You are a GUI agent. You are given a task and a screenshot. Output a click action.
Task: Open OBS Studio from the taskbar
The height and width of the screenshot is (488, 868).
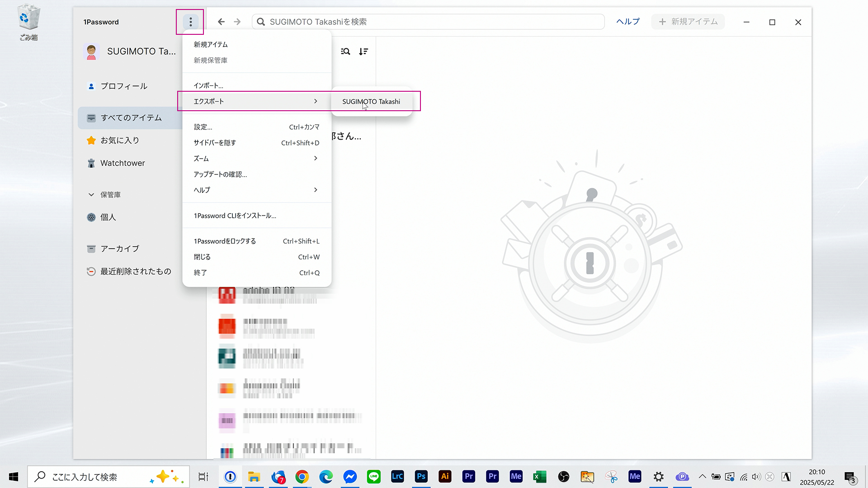coord(564,477)
